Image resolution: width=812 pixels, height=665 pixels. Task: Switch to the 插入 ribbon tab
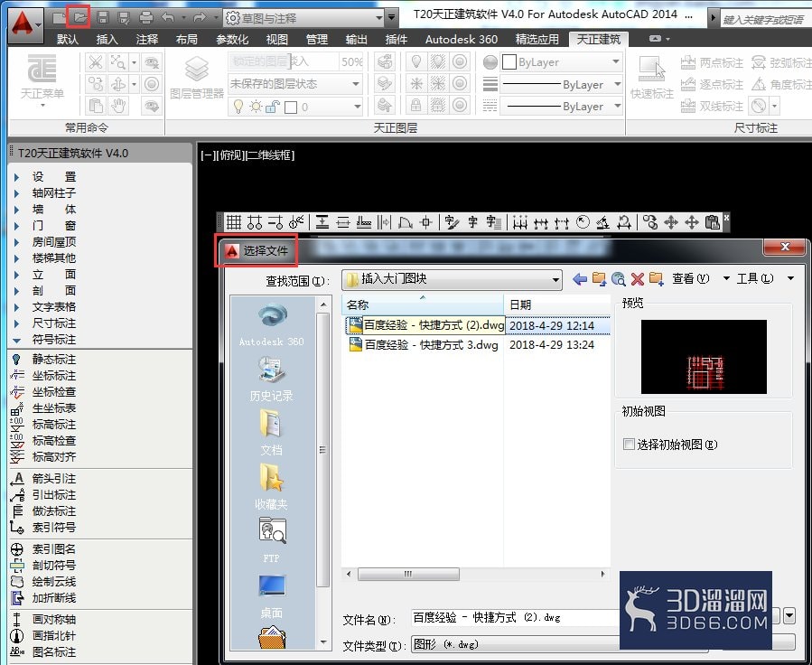(107, 40)
